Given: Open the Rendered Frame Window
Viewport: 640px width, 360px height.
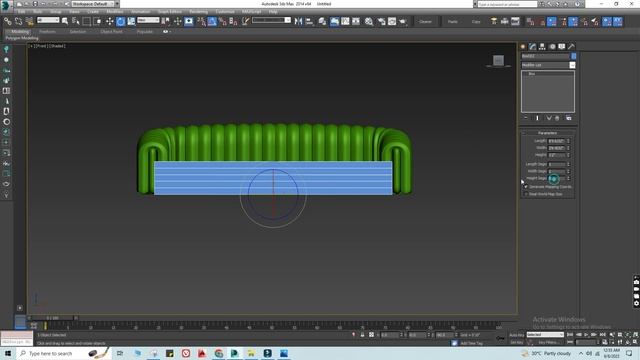Looking at the screenshot, I should pyautogui.click(x=392, y=21).
